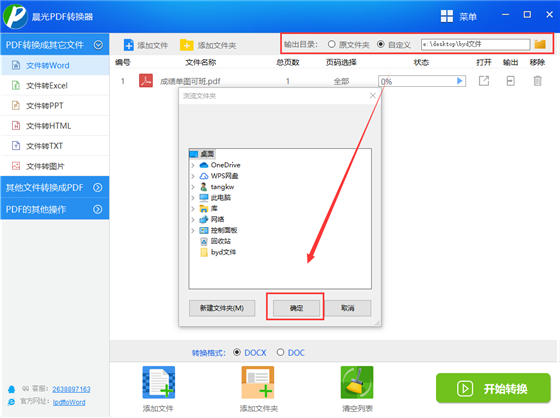The height and width of the screenshot is (418, 560).
Task: Remove file with trash icon
Action: [x=538, y=81]
